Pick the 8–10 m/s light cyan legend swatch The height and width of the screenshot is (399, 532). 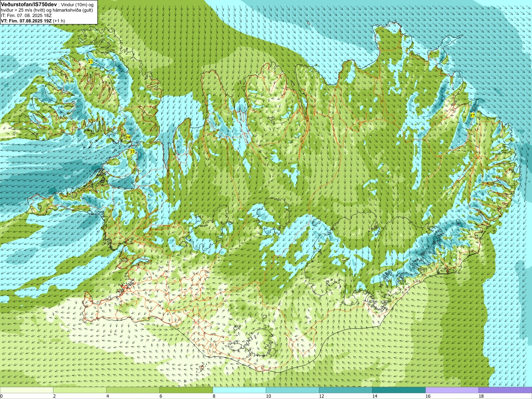[x=239, y=390]
